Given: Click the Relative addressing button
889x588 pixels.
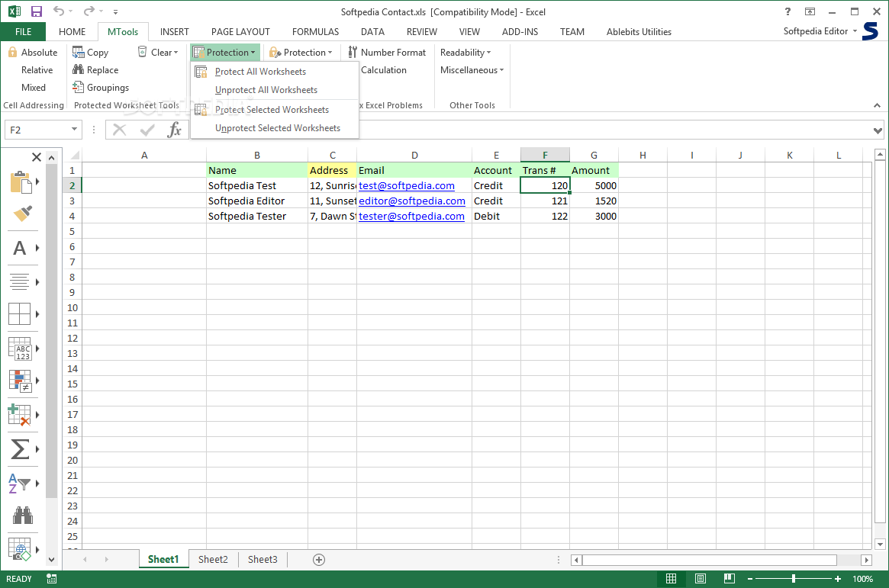Looking at the screenshot, I should tap(37, 69).
